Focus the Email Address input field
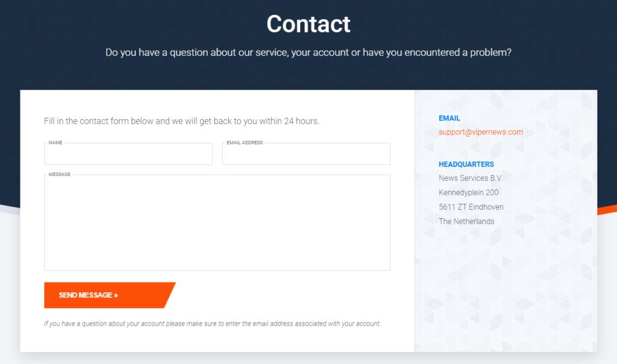Viewport: 617px width, 364px height. point(306,154)
